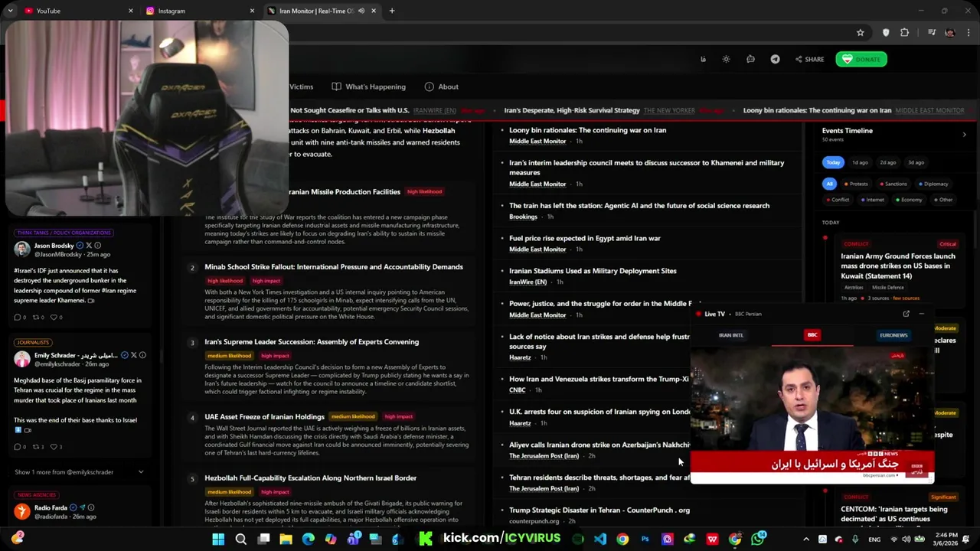The height and width of the screenshot is (551, 980).
Task: Filter events by Protests
Action: point(856,184)
